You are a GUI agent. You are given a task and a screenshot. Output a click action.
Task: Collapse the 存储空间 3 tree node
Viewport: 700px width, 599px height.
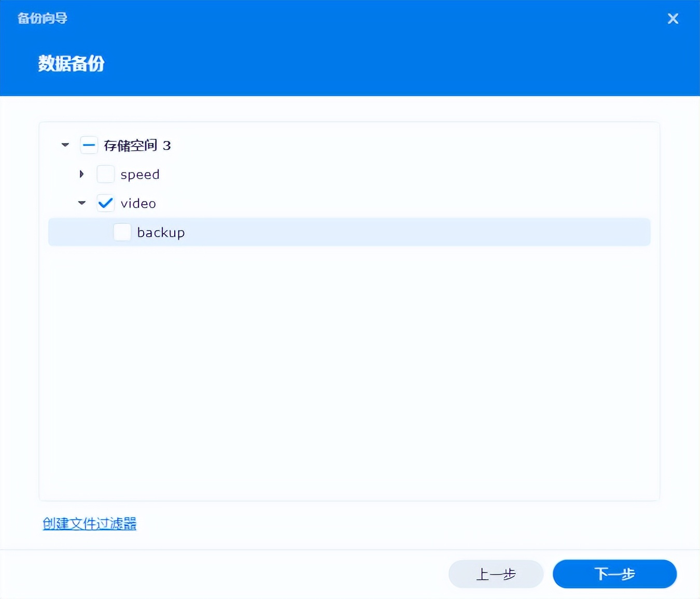(x=65, y=145)
